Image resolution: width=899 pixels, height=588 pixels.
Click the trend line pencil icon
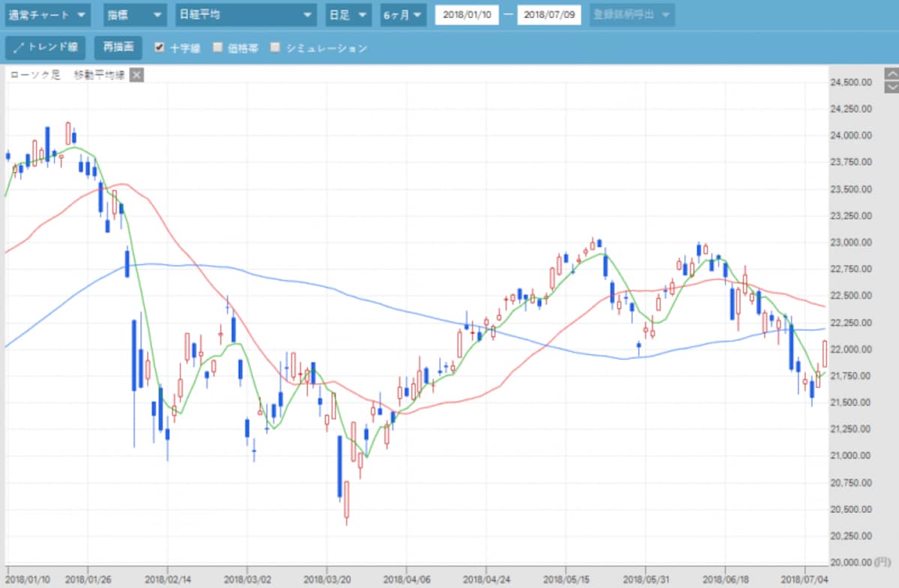click(x=19, y=48)
